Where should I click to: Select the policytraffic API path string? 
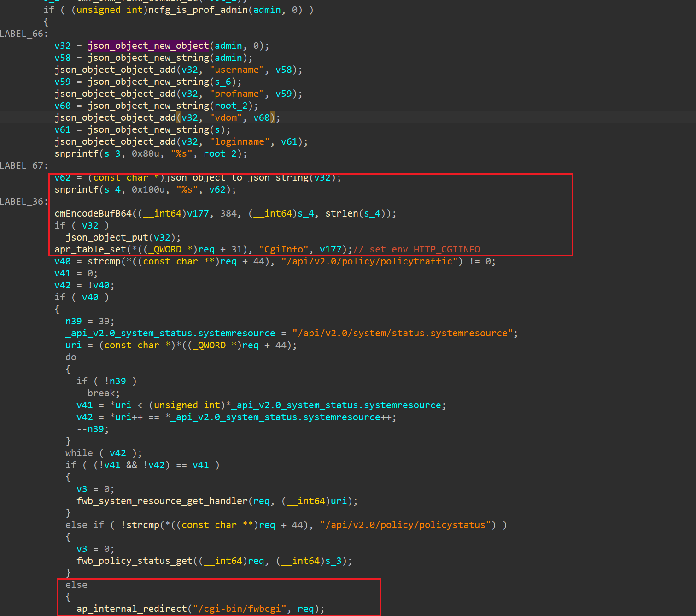[x=372, y=261]
